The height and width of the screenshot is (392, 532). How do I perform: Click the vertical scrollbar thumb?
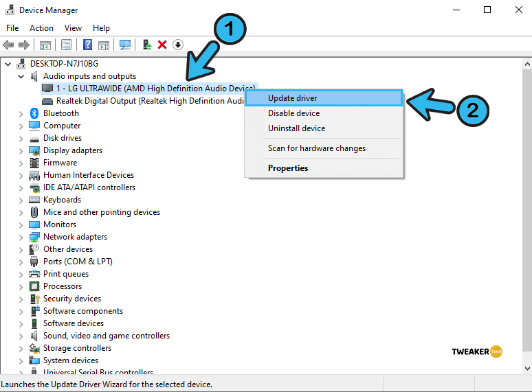527,210
